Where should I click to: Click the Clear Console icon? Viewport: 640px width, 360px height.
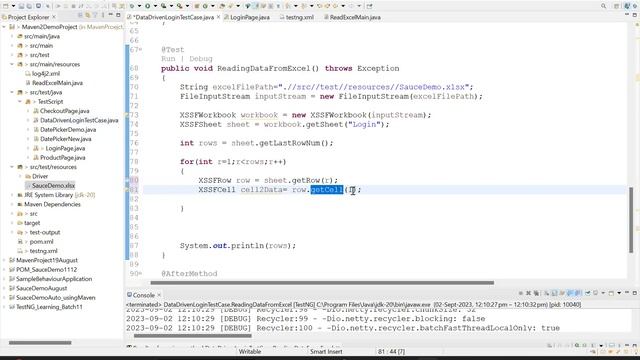547,293
